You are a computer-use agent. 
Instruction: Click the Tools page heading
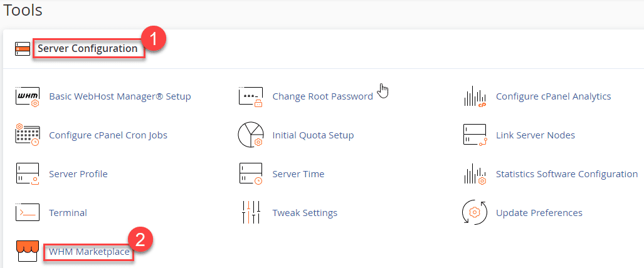click(22, 10)
